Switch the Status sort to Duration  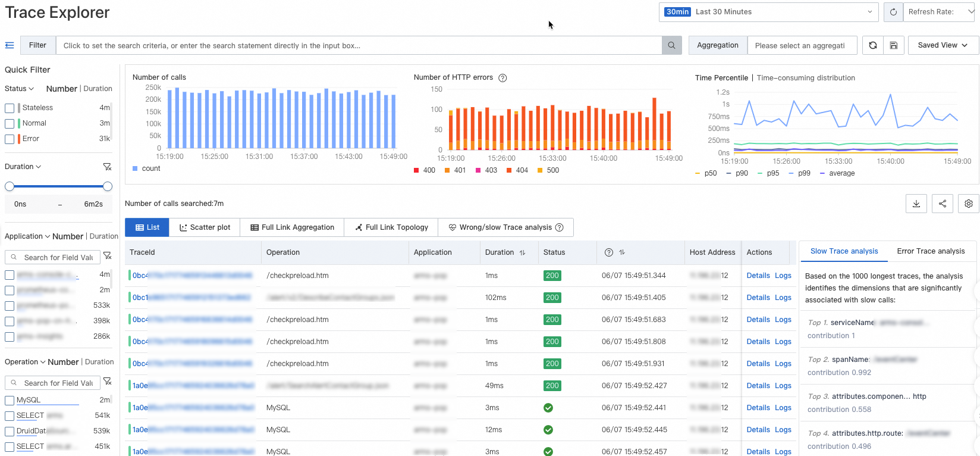click(x=98, y=89)
